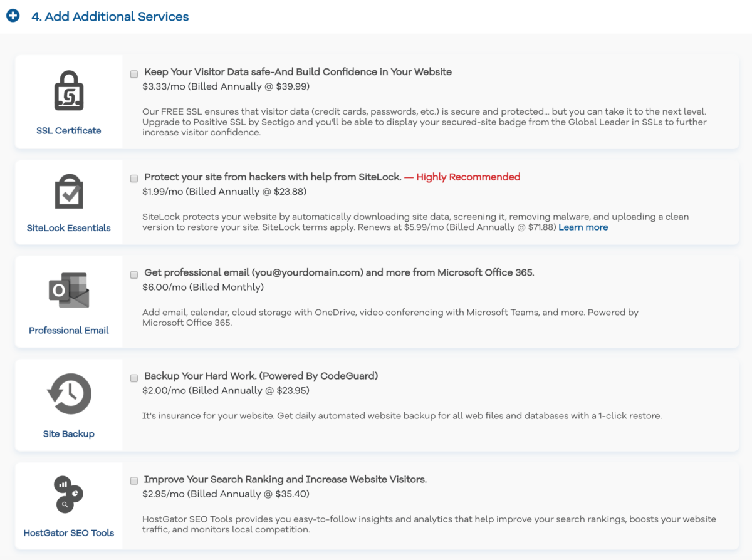Image resolution: width=752 pixels, height=560 pixels.
Task: Click 'Protect your site from hackers' headline
Action: [273, 177]
